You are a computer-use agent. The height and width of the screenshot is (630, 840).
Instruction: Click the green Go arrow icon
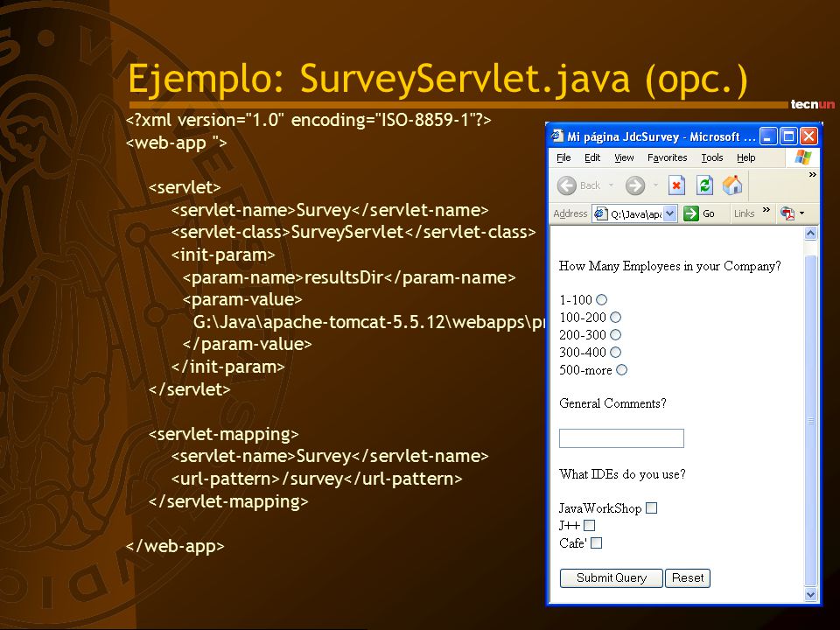click(691, 213)
